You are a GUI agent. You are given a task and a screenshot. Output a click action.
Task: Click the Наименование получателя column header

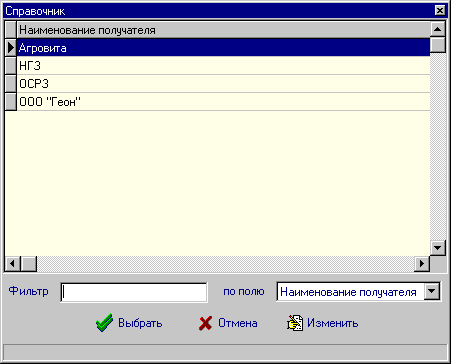coord(223,30)
